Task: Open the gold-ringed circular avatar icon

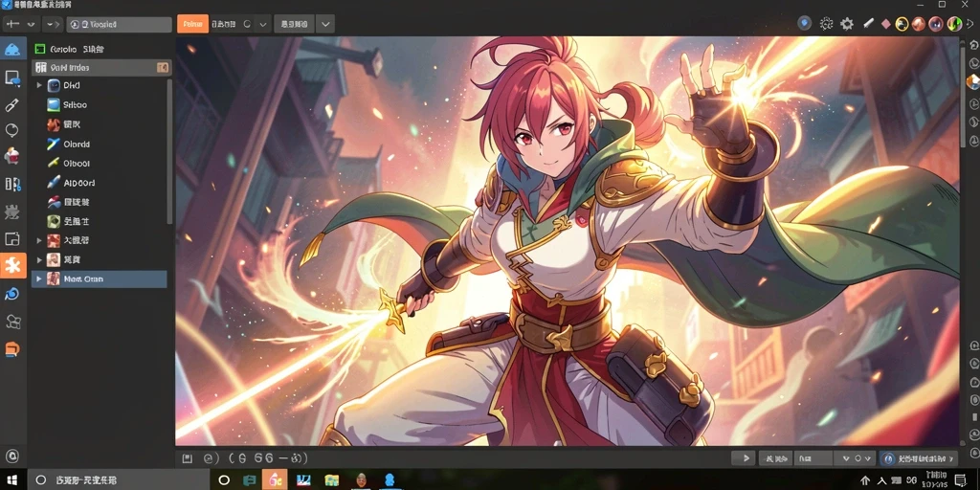Action: point(902,24)
